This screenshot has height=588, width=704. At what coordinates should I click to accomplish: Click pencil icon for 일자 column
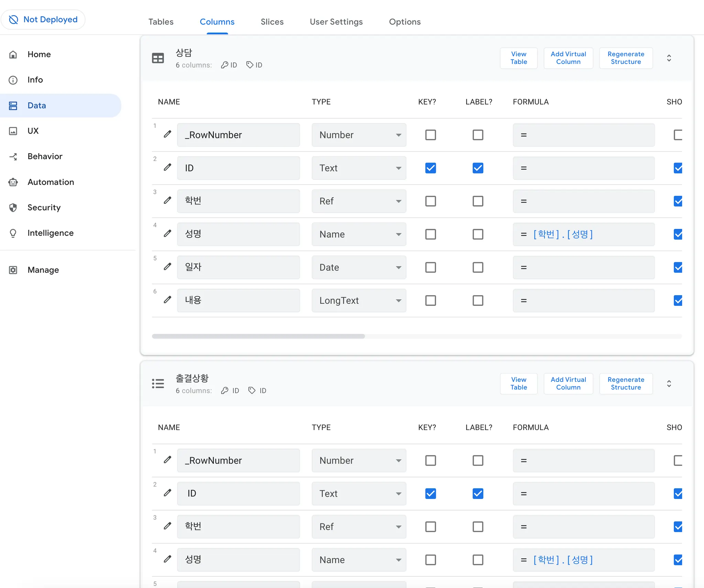(167, 267)
